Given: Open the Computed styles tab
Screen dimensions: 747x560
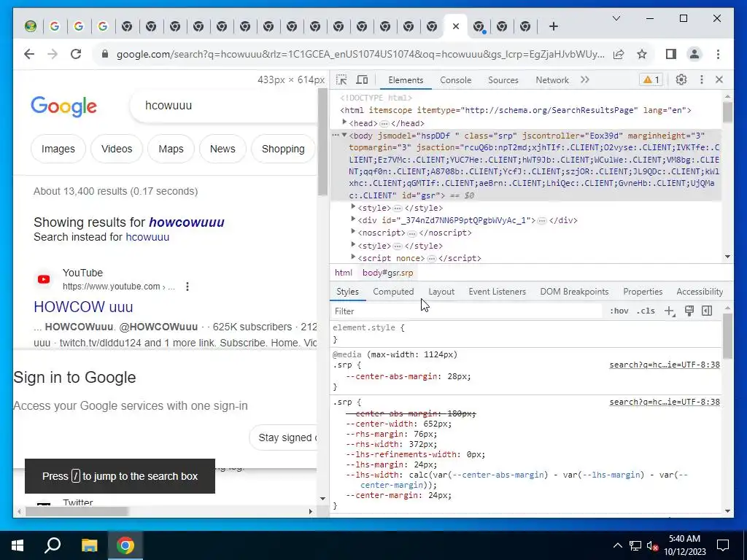Looking at the screenshot, I should pyautogui.click(x=393, y=292).
